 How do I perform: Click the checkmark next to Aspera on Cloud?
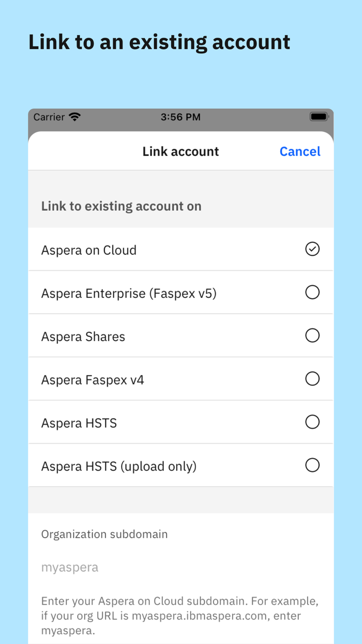click(x=312, y=249)
